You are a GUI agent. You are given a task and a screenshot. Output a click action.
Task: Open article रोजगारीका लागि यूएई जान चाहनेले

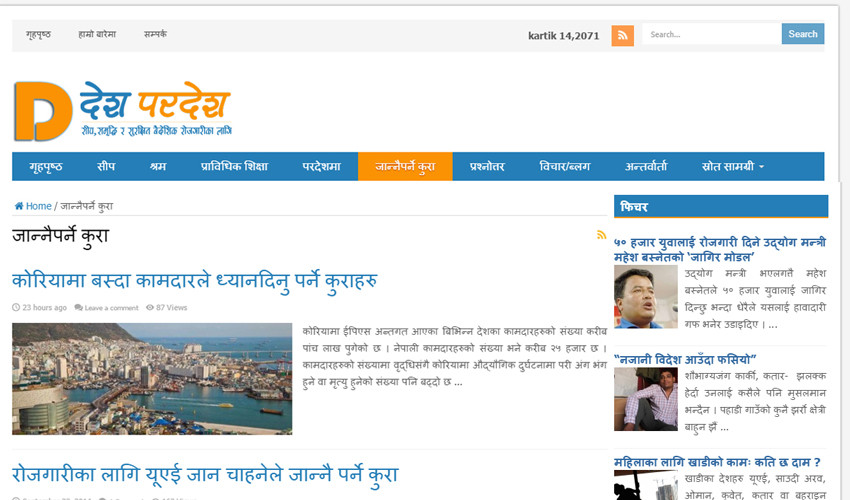pyautogui.click(x=205, y=475)
